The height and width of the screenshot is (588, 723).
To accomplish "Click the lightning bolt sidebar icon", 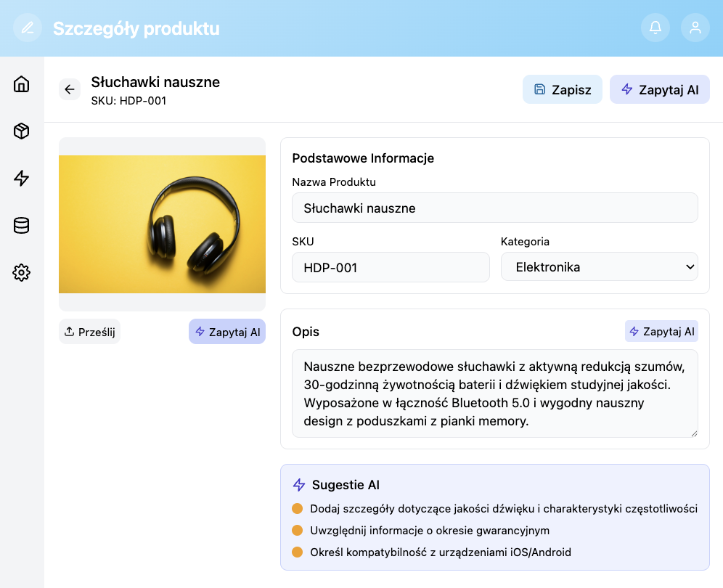I will 22,179.
